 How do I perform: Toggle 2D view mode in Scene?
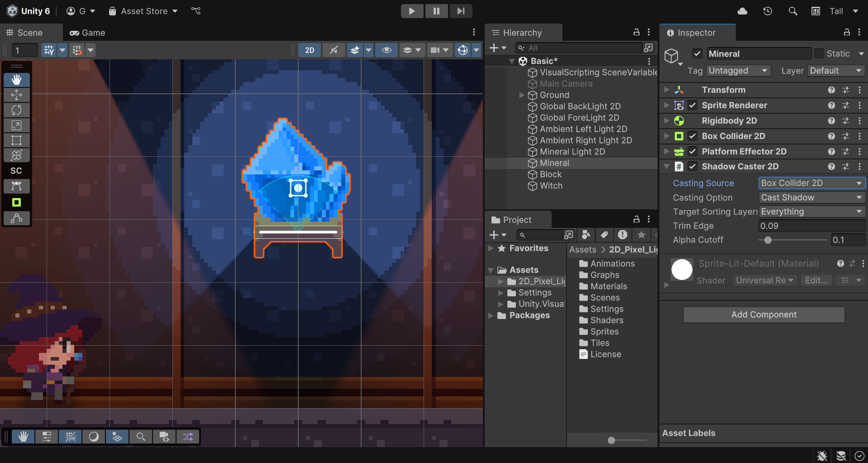[310, 50]
